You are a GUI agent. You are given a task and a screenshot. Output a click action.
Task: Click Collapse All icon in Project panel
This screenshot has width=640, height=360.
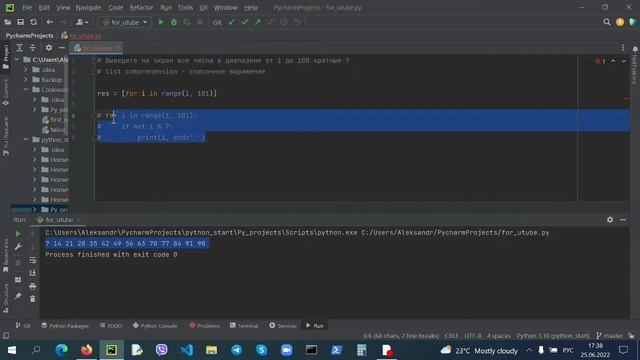tap(33, 48)
